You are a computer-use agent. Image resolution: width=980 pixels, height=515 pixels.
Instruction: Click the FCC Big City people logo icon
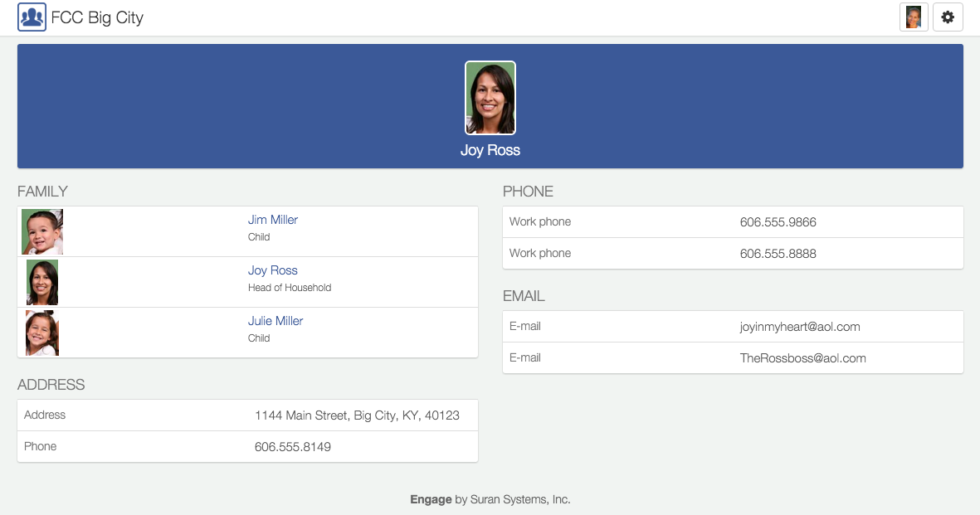tap(32, 17)
